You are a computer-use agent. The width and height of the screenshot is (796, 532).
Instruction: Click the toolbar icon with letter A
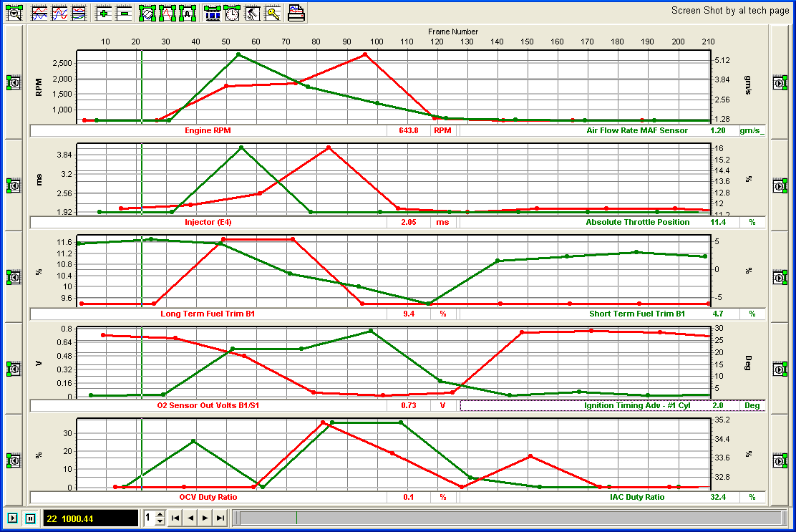(188, 12)
